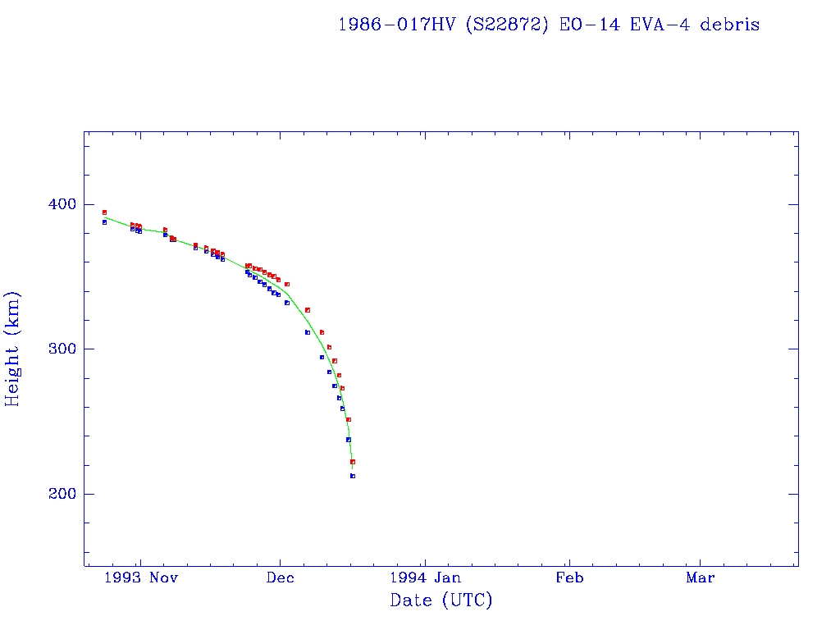Select the Date (UTC) axis label
This screenshot has height=630, width=840.
pos(441,600)
